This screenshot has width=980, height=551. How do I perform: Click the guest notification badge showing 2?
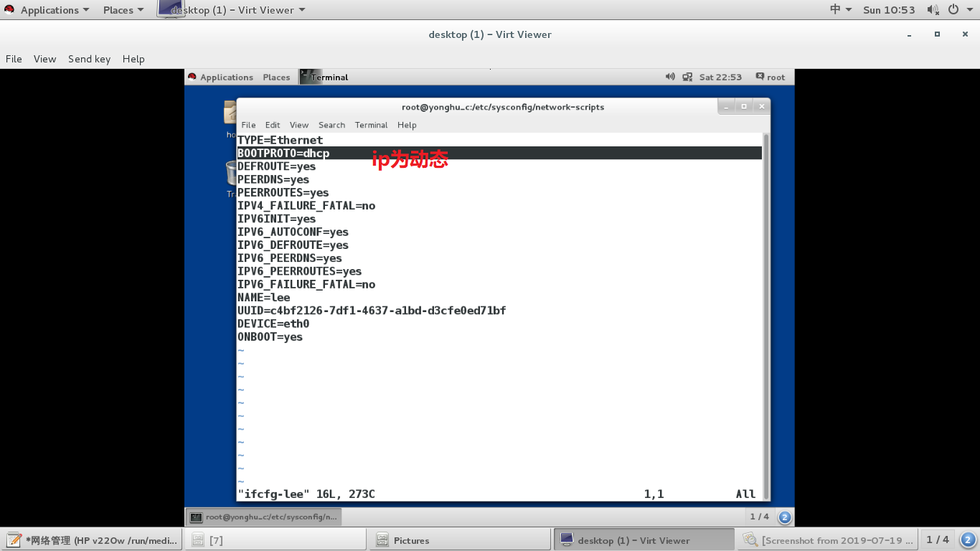784,517
